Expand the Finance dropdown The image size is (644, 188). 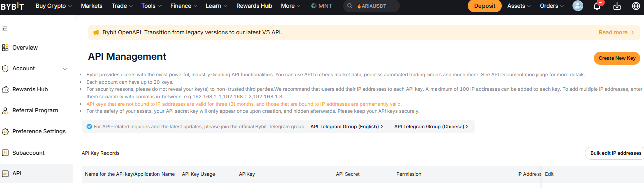pos(184,6)
